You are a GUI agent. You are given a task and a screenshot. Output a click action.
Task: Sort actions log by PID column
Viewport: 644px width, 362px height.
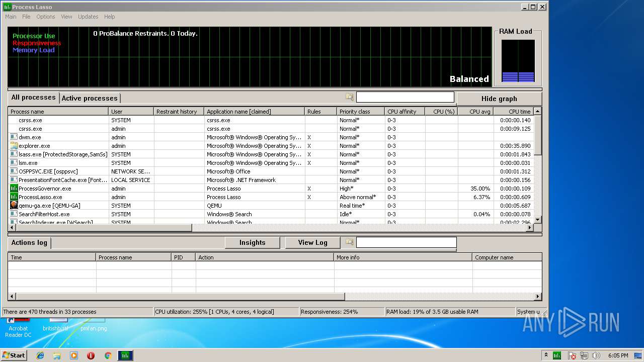(x=184, y=257)
